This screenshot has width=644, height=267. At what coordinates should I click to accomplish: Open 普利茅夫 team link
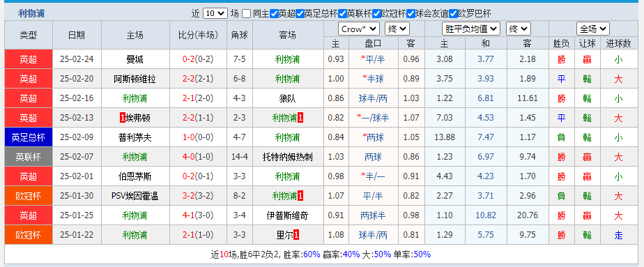pos(135,137)
